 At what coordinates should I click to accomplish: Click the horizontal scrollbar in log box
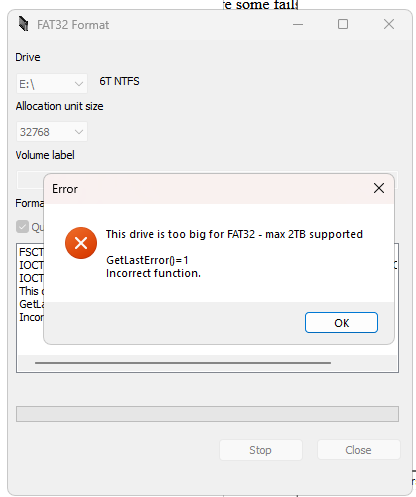coord(183,363)
